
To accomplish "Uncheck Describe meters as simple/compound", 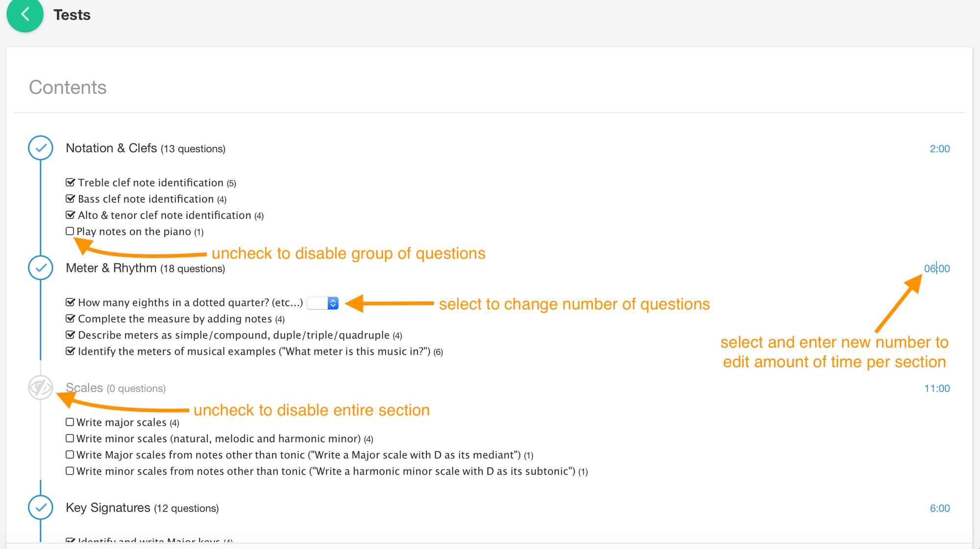I will coord(70,334).
